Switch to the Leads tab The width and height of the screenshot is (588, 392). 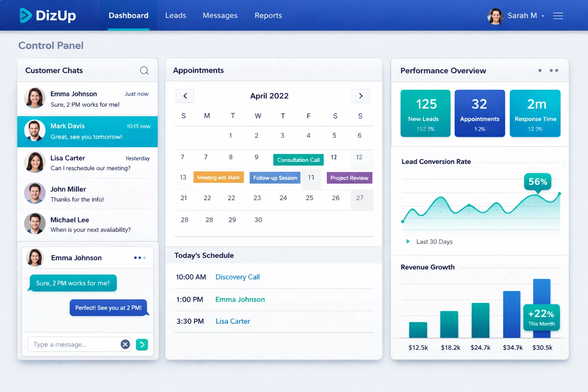click(x=175, y=15)
